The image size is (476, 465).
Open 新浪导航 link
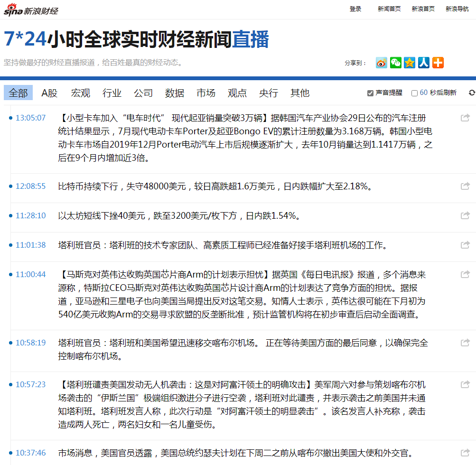click(457, 9)
